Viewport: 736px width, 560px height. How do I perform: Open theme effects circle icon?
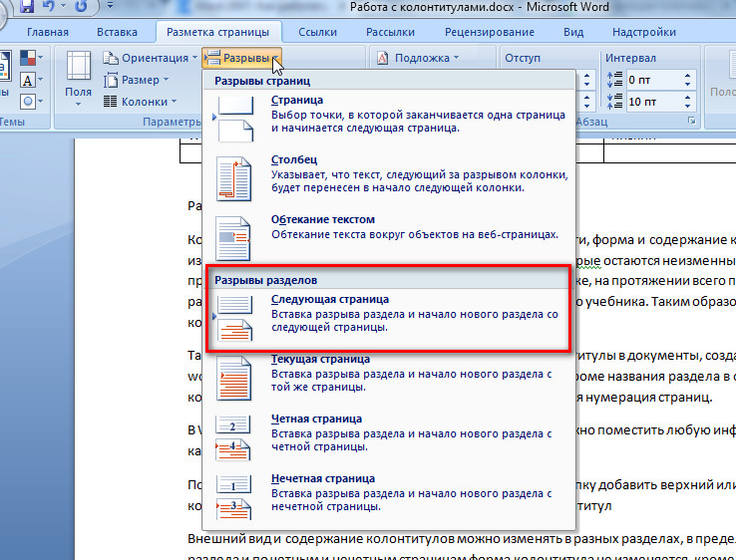click(32, 101)
